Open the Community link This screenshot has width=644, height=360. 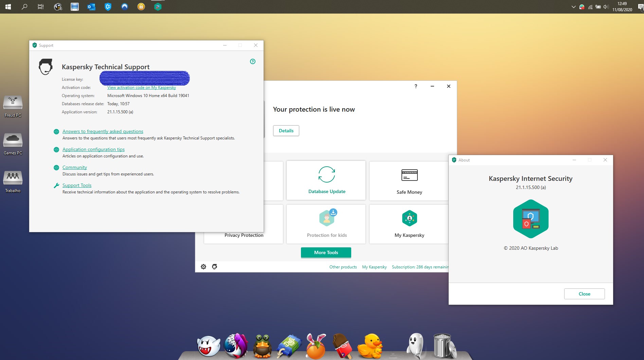[x=75, y=167]
